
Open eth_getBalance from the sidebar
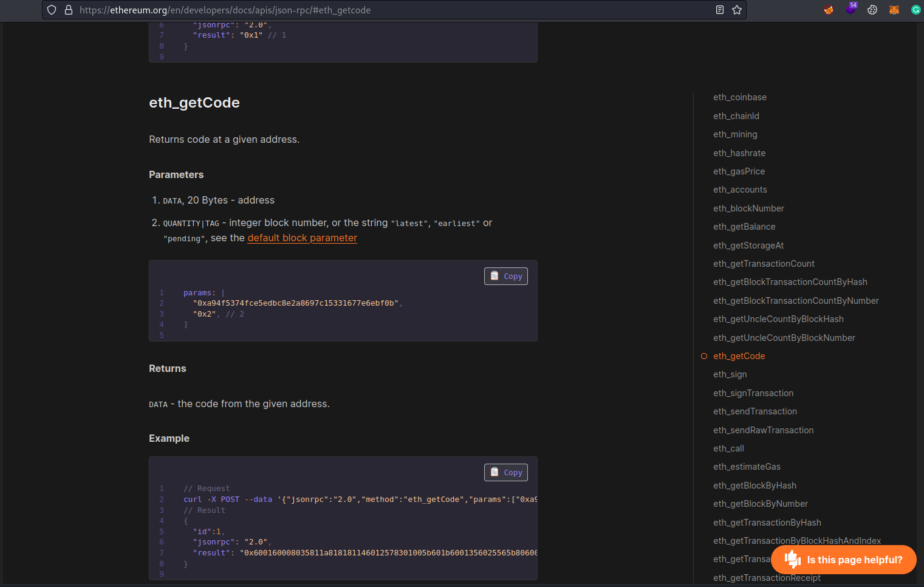744,226
